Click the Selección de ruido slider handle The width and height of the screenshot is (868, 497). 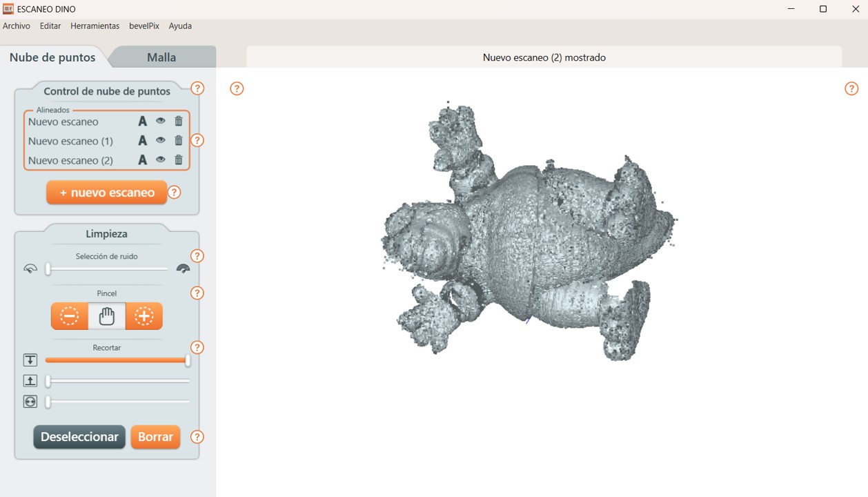(48, 269)
